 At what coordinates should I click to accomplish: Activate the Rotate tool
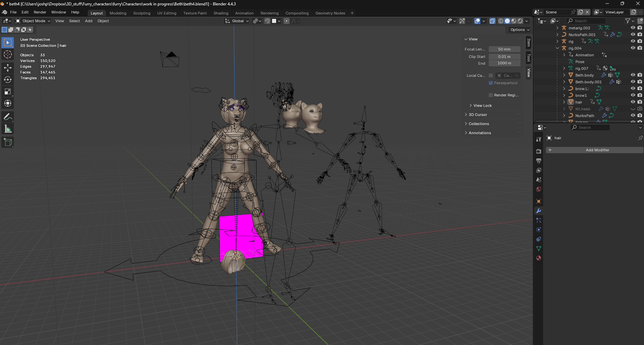8,80
